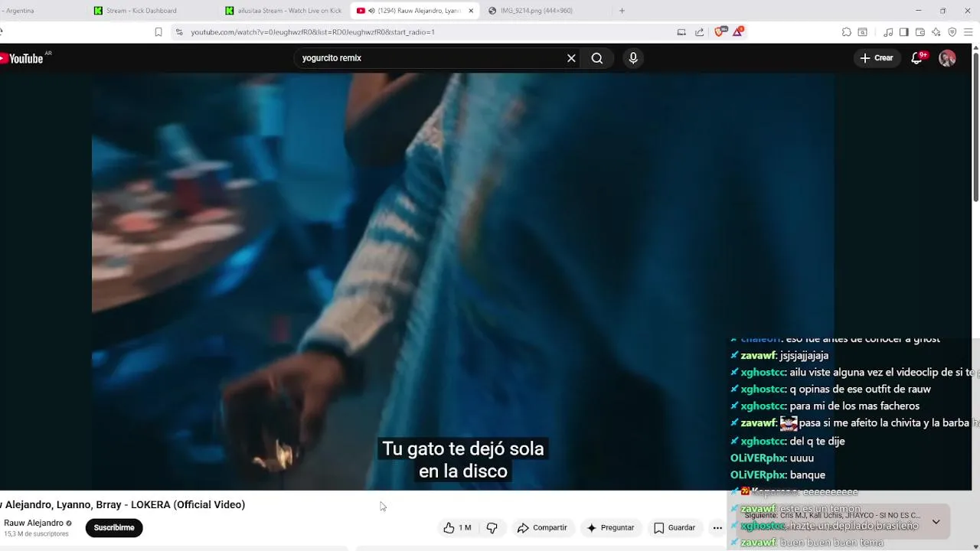Switch to the Argentina tab
The image size is (980, 551).
pos(20,11)
